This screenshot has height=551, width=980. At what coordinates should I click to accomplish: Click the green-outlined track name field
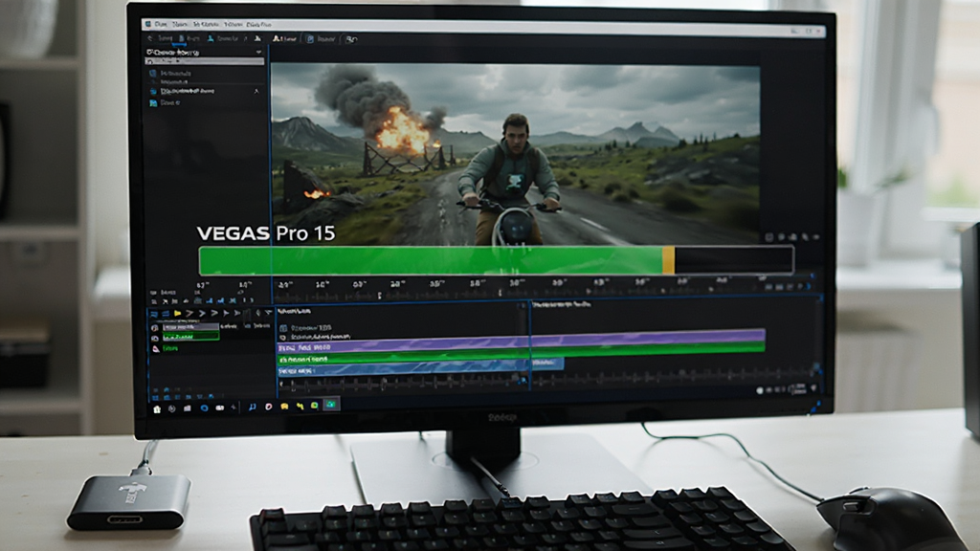point(190,337)
